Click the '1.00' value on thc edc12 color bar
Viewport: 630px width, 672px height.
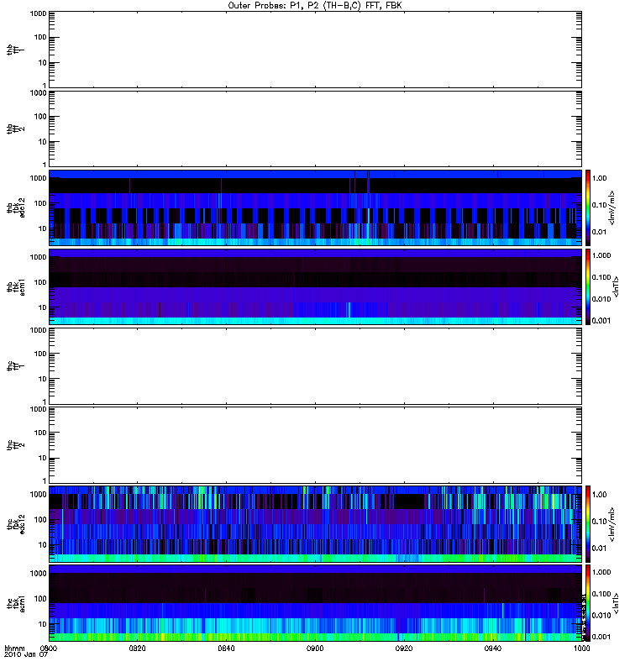600,495
